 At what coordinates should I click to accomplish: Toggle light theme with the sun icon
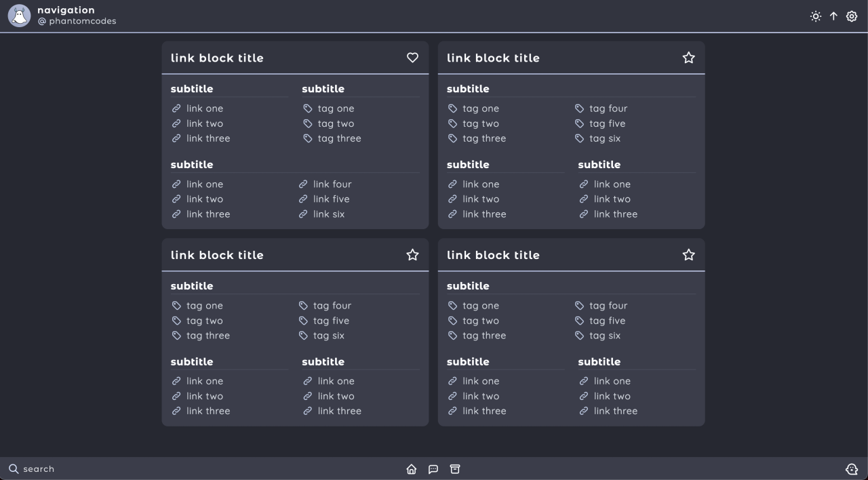coord(815,16)
